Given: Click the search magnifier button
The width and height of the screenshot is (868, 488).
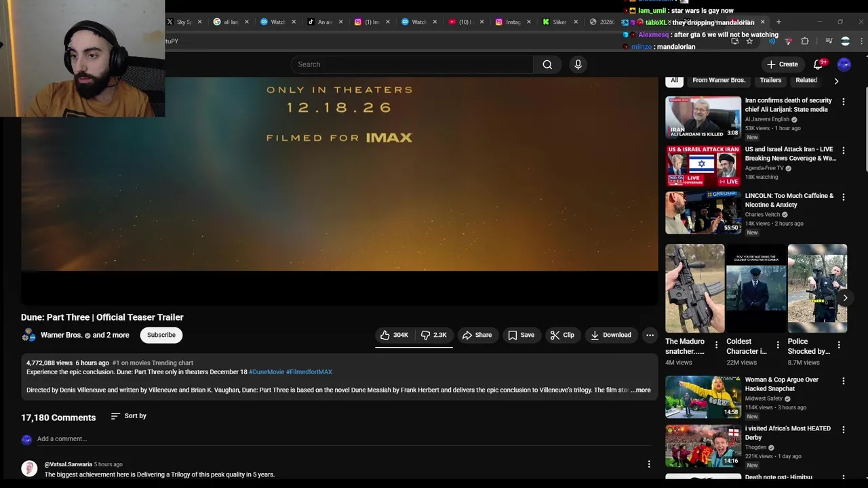Looking at the screenshot, I should 547,64.
